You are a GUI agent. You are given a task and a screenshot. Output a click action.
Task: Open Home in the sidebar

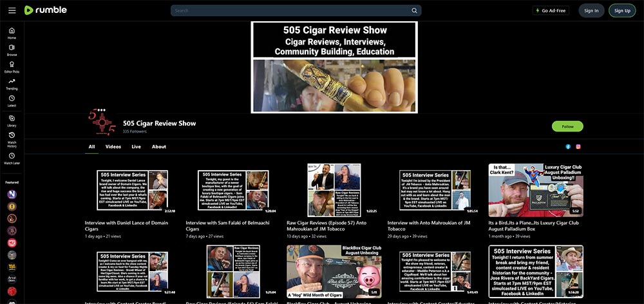tap(12, 33)
